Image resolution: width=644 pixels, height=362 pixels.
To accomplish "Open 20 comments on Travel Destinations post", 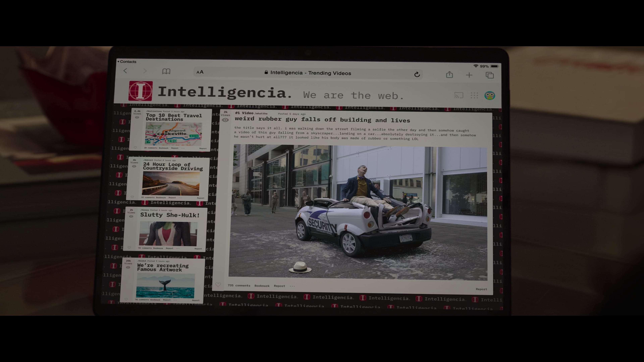I will [x=150, y=148].
